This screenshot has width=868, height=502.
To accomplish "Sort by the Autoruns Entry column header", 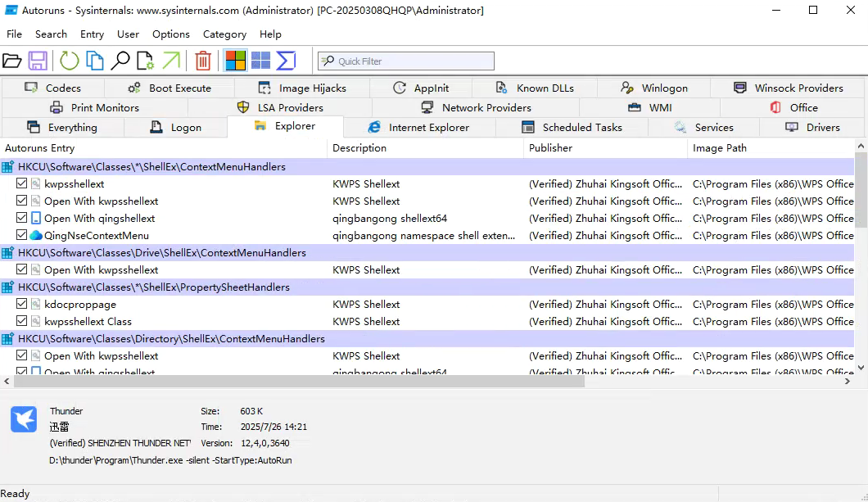I will point(164,147).
